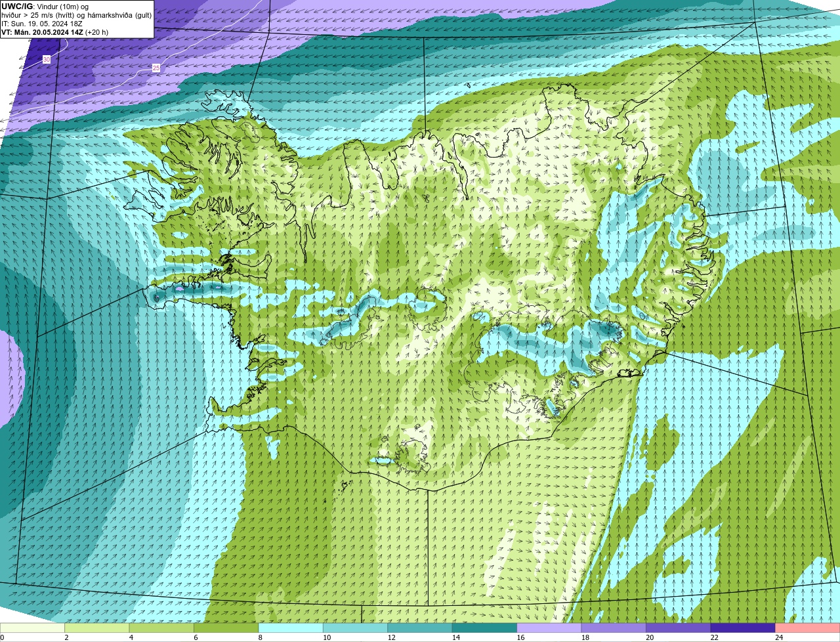Image resolution: width=840 pixels, height=642 pixels.
Task: Click the "hviður > 25 m/s" legend description line
Action: click(x=76, y=14)
